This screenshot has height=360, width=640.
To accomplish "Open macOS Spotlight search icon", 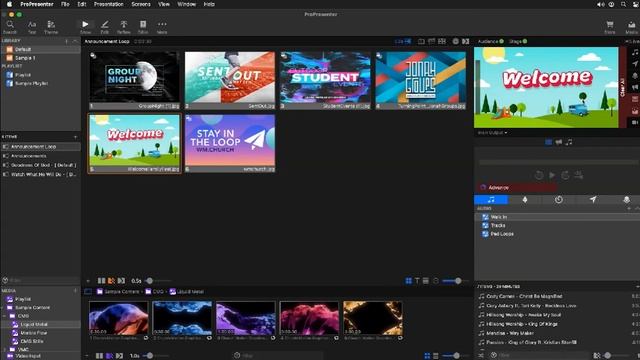I will [623, 4].
